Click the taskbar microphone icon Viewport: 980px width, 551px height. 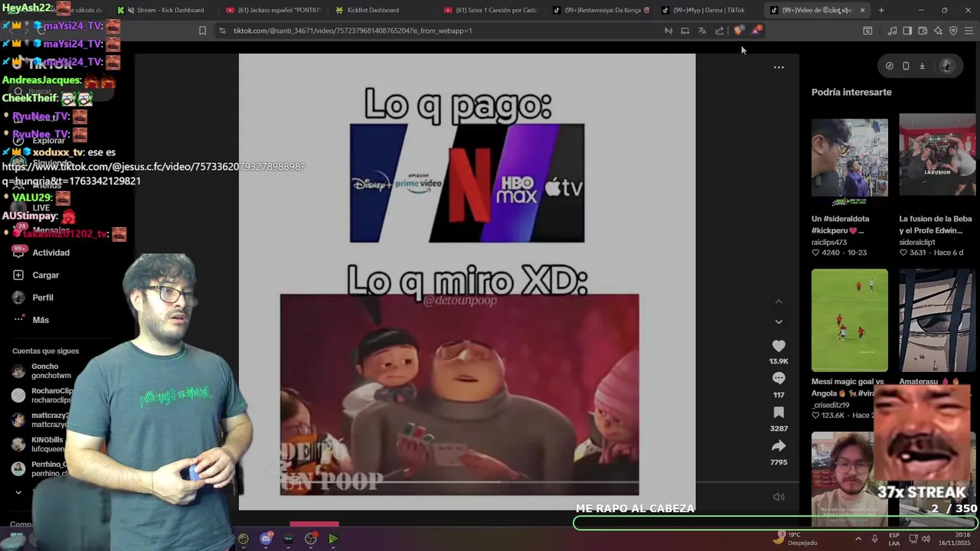pos(874,539)
